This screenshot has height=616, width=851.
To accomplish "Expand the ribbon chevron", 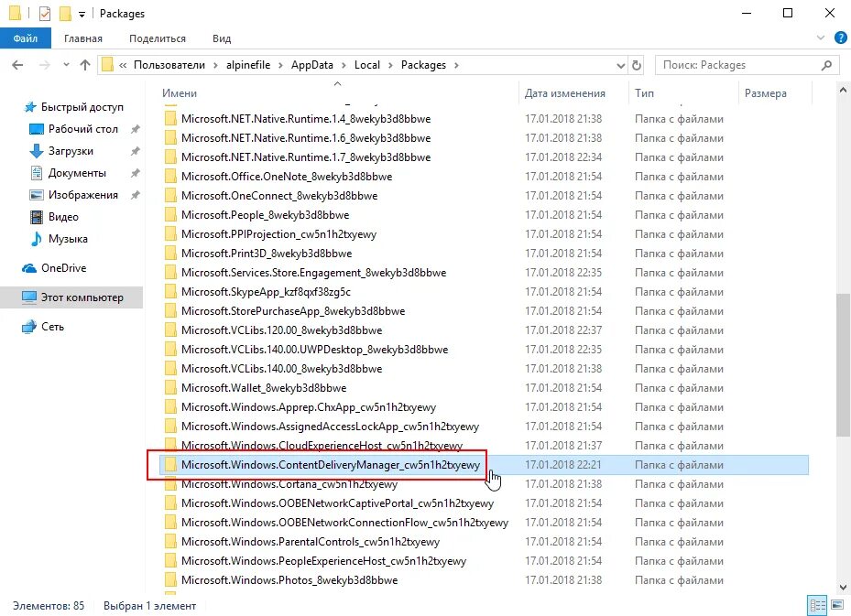I will click(821, 38).
